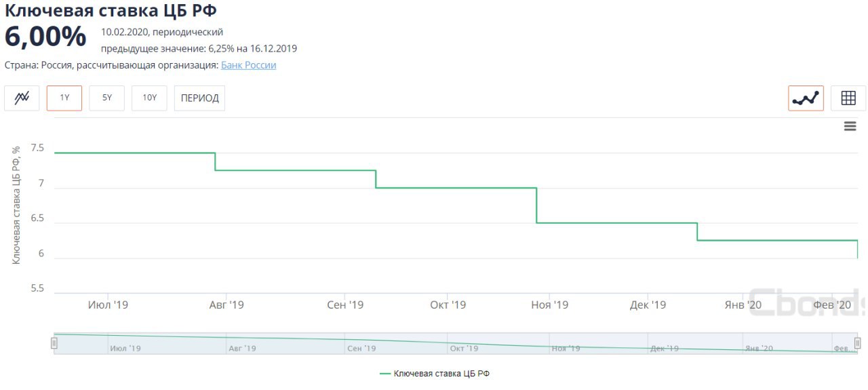Click the Дек '19 x-axis label
The height and width of the screenshot is (390, 868).
click(648, 305)
